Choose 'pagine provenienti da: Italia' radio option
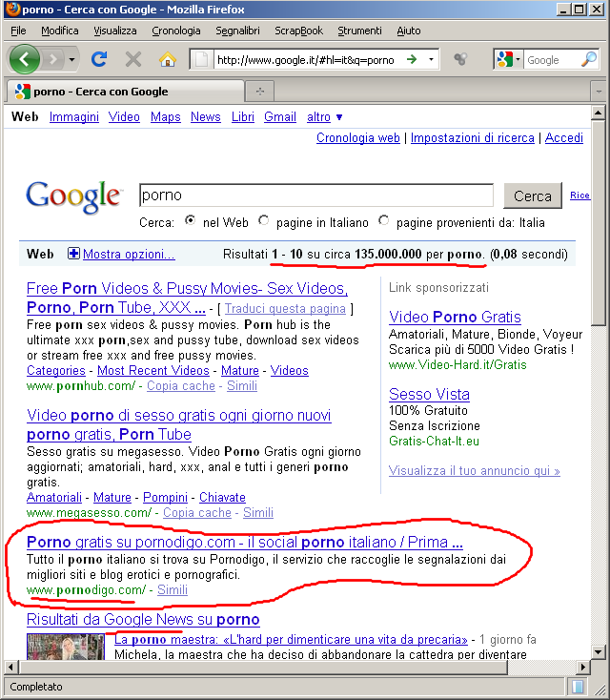 (x=383, y=221)
